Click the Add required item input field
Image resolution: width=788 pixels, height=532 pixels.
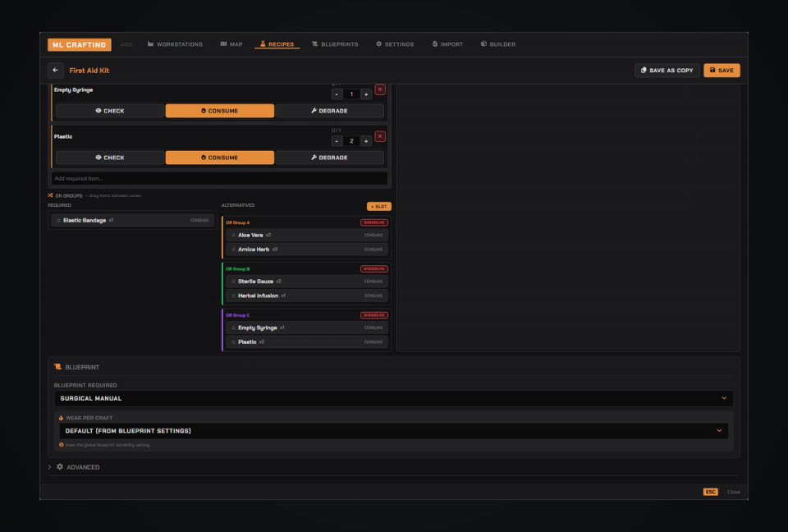(x=220, y=178)
